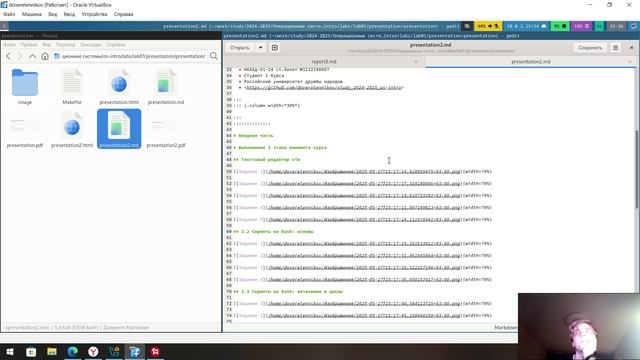Open the Вид menu in VirtualBox
The image size is (640, 360).
tap(53, 14)
